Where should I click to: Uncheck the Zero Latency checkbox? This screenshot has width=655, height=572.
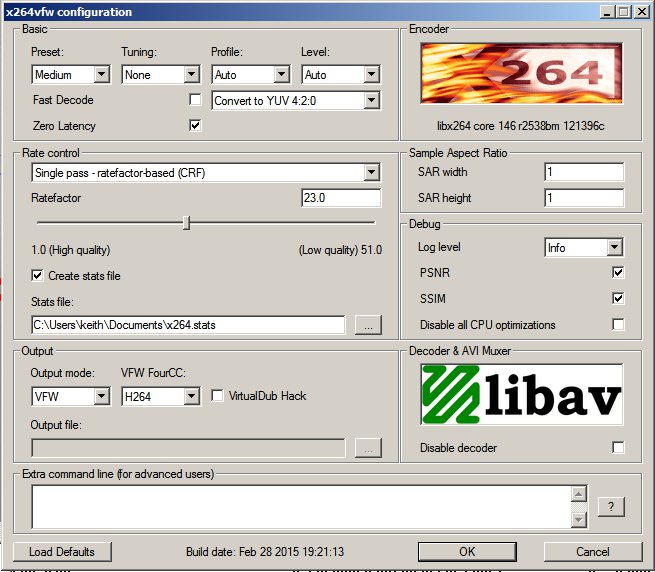point(195,125)
